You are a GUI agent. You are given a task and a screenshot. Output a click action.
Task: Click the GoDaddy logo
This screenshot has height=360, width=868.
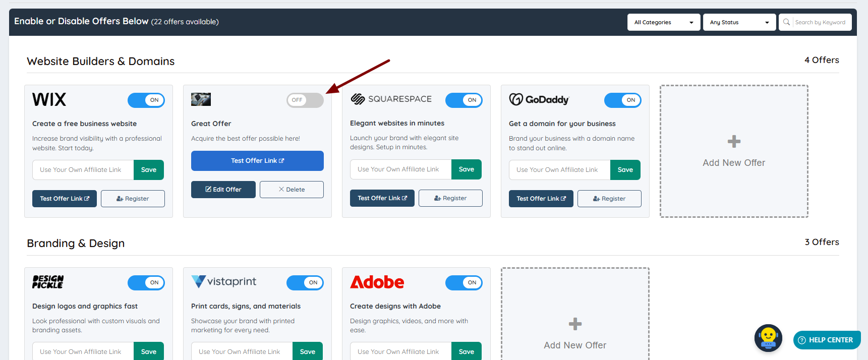[539, 99]
